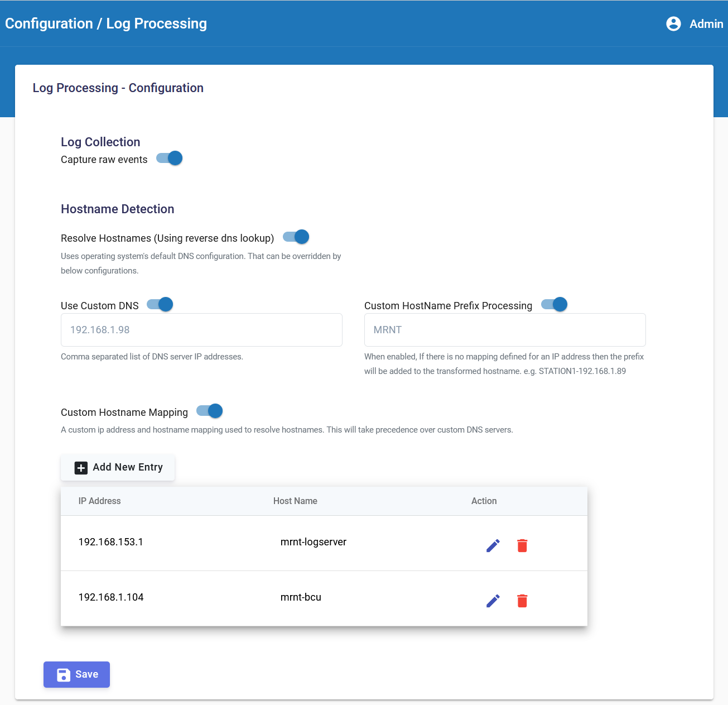Click the Admin user avatar icon
This screenshot has width=728, height=705.
coord(673,23)
